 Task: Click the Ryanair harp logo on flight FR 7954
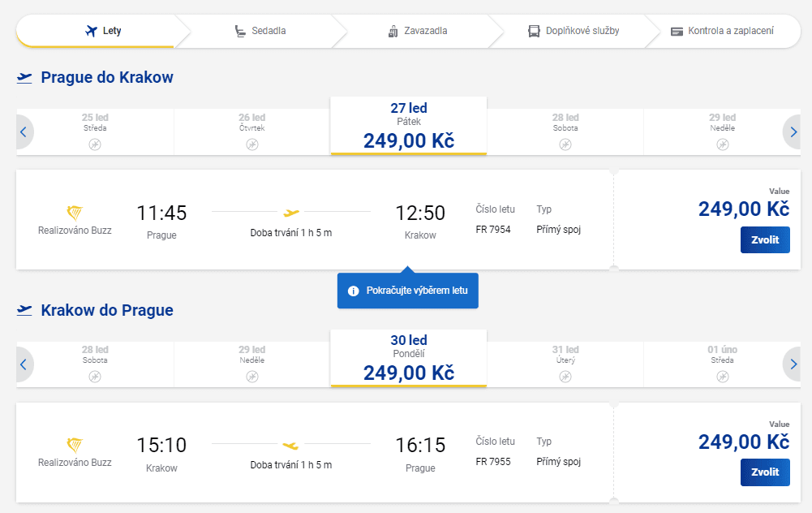point(75,213)
